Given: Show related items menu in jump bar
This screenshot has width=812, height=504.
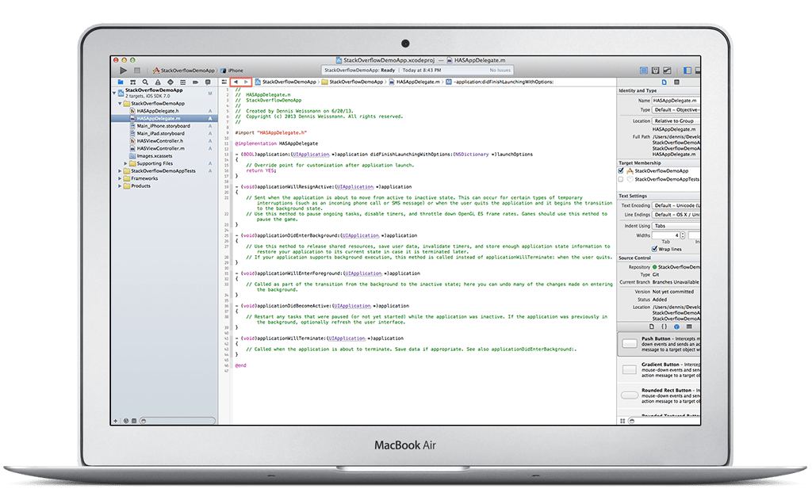Looking at the screenshot, I should pos(224,82).
